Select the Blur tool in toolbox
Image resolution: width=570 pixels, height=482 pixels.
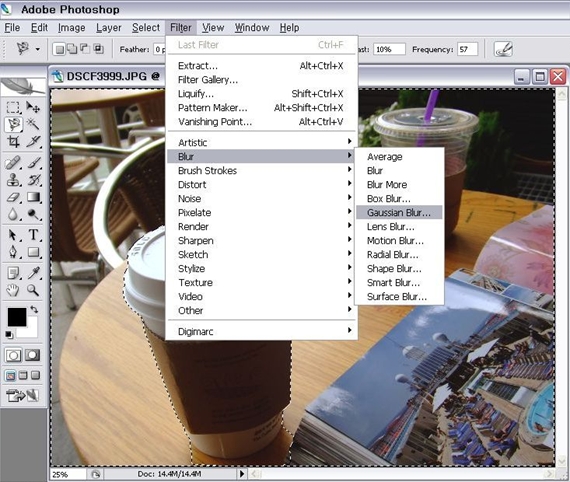point(13,214)
